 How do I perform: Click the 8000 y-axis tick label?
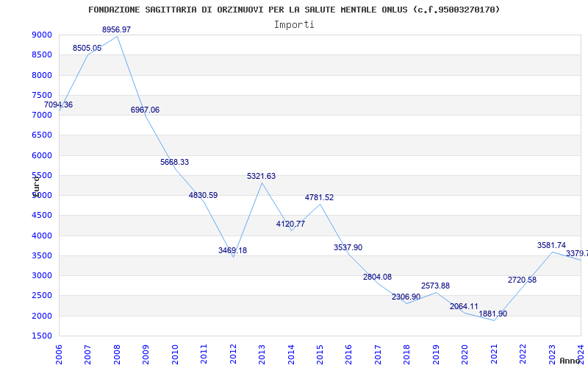tap(41, 75)
